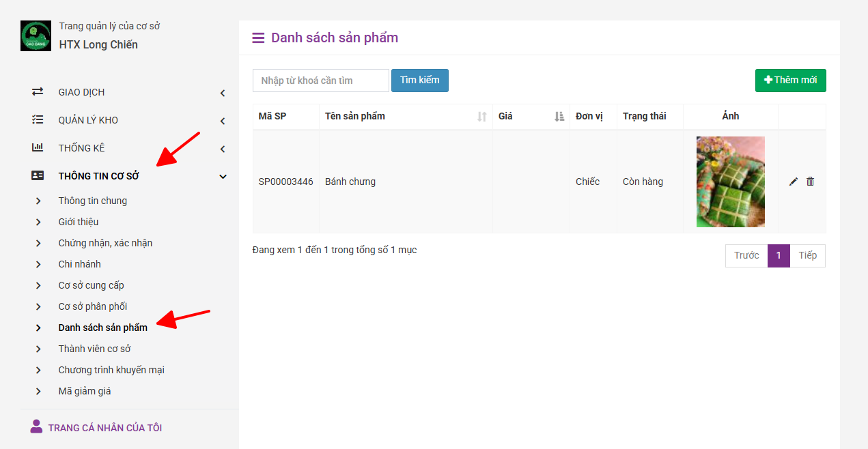Image resolution: width=868 pixels, height=449 pixels.
Task: Expand the Quản lý kho section arrow
Action: point(223,121)
